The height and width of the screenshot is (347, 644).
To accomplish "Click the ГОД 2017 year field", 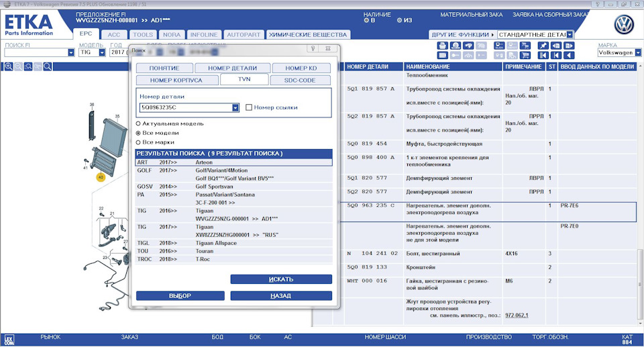I will (x=119, y=52).
